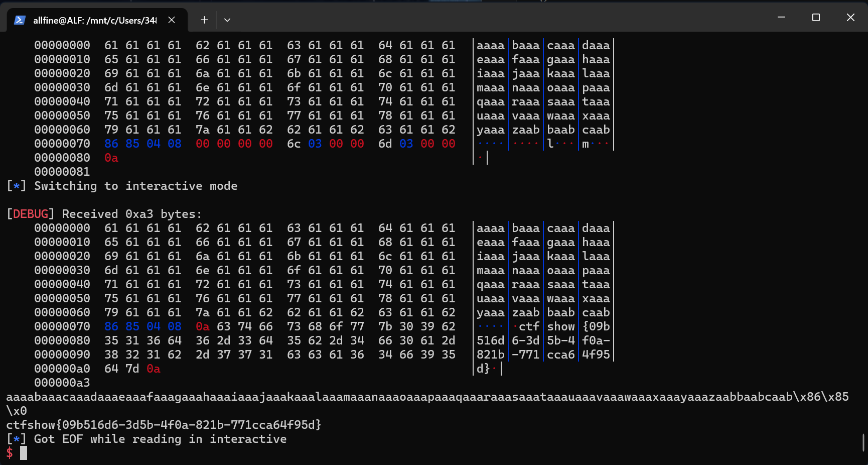The image size is (868, 465).
Task: Click the red DEBUG label
Action: (x=31, y=214)
